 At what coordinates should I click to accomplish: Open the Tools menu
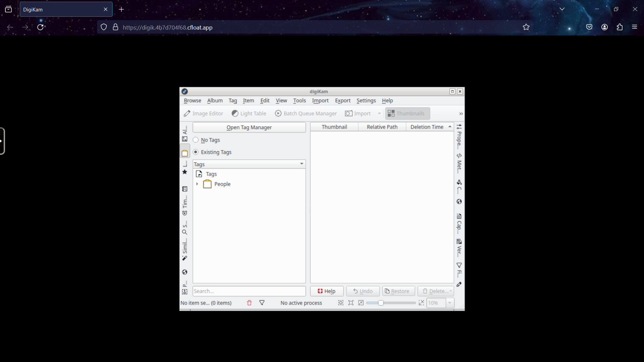[300, 100]
